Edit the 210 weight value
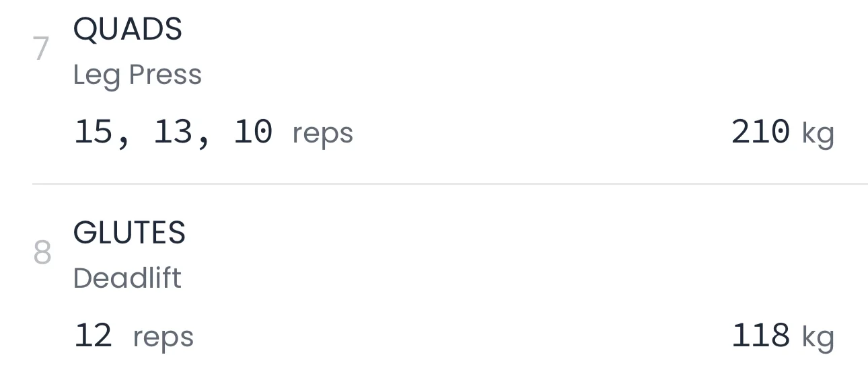 tap(760, 132)
